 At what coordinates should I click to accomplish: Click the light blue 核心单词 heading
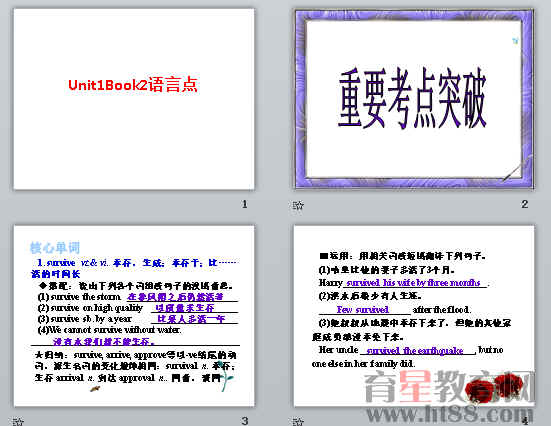tap(55, 248)
